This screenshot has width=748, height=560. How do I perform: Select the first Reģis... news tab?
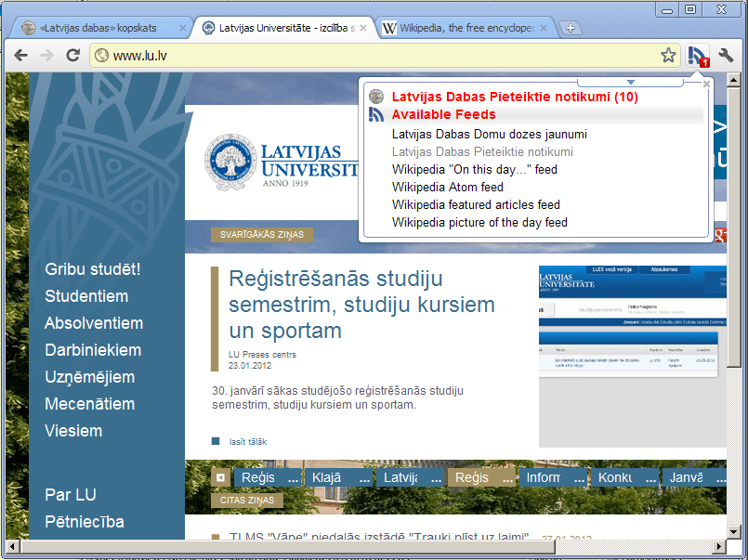coord(266,477)
